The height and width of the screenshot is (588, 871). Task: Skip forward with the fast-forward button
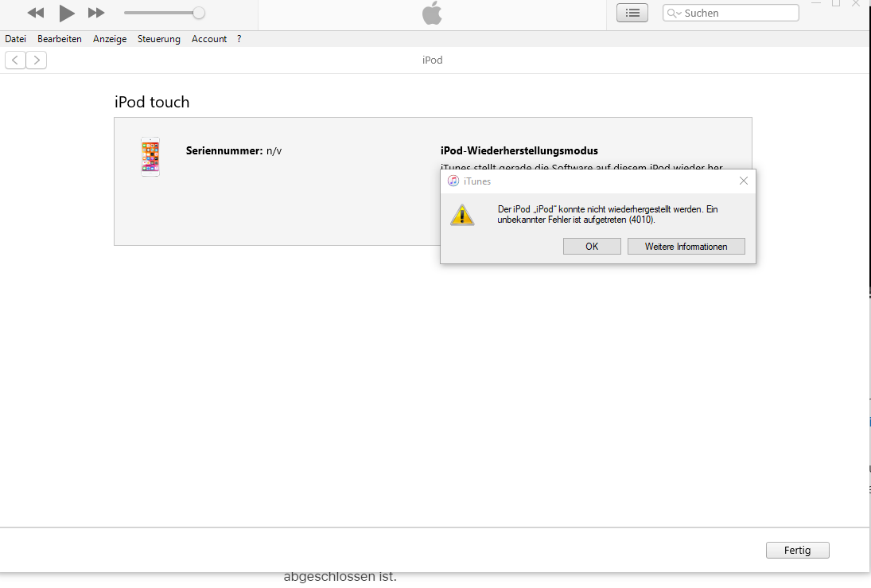96,13
